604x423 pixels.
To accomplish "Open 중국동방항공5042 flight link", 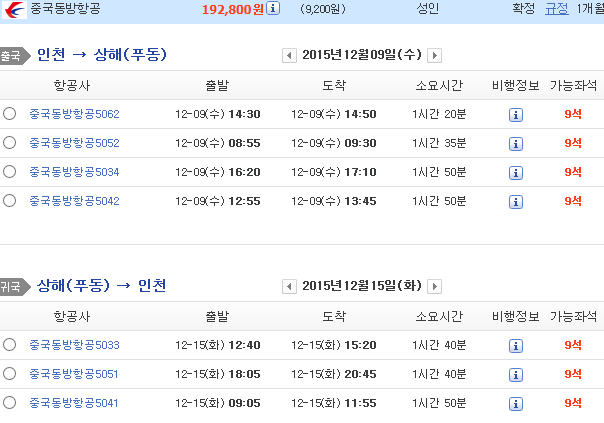I will coord(74,201).
